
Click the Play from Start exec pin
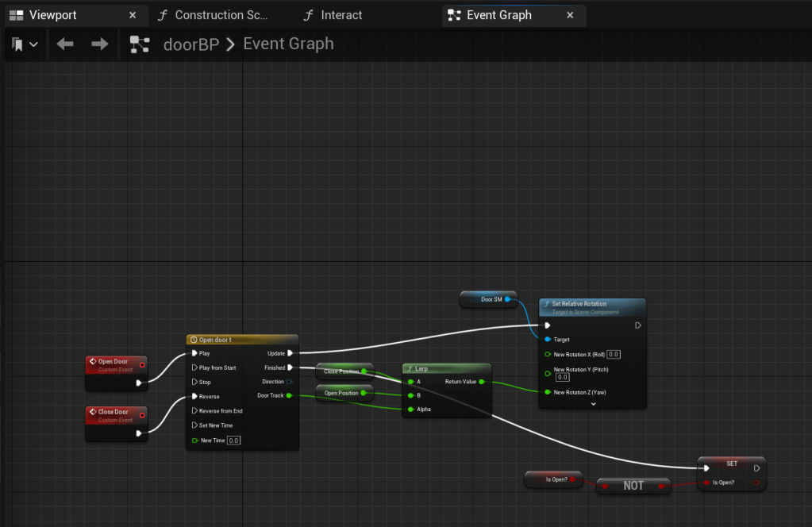[194, 367]
